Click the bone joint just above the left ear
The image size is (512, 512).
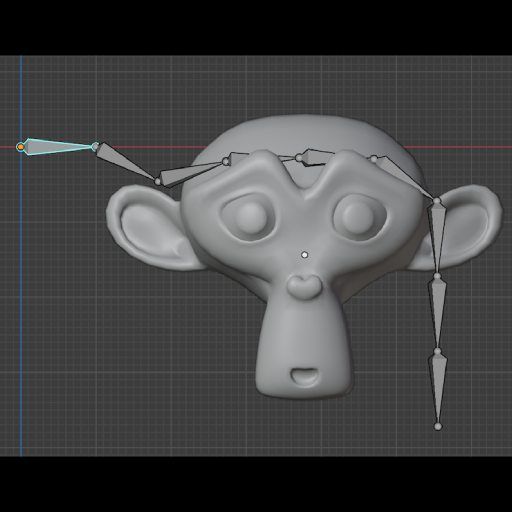click(158, 181)
